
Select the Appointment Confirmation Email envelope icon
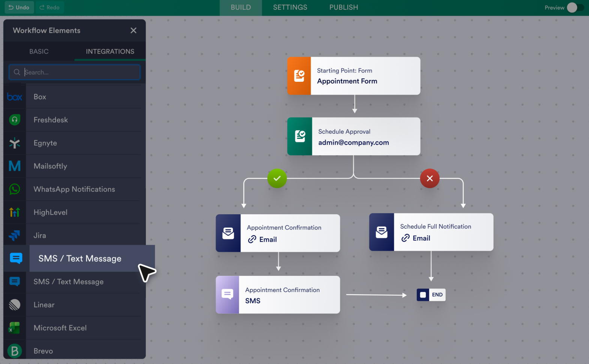pyautogui.click(x=228, y=233)
